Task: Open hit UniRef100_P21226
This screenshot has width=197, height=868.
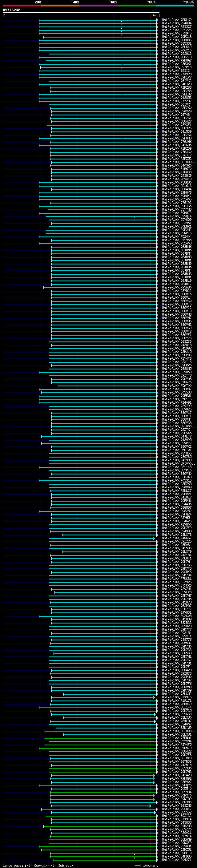Action: click(176, 30)
